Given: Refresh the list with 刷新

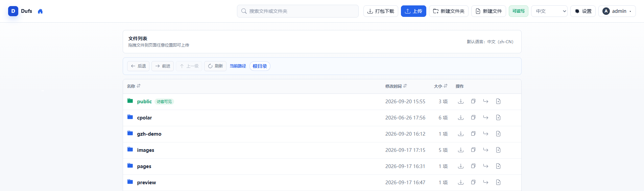Looking at the screenshot, I should click(215, 66).
